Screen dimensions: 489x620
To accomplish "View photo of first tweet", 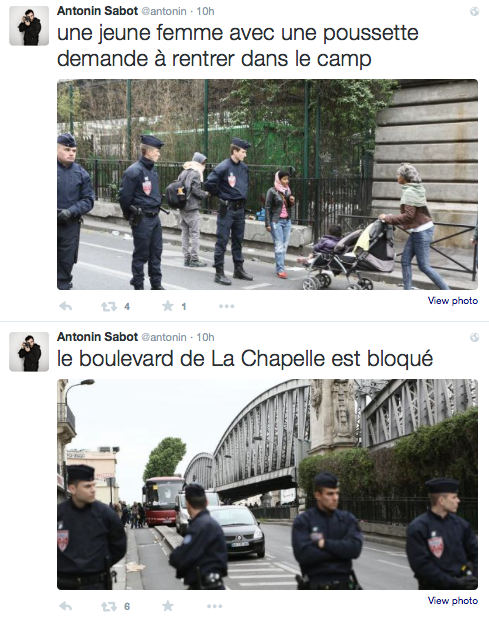I will 453,301.
